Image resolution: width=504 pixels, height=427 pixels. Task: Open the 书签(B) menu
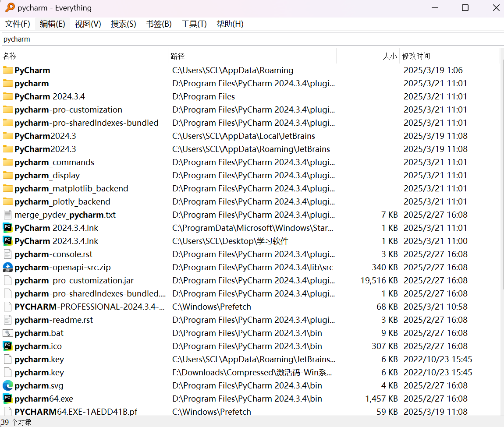click(x=159, y=24)
